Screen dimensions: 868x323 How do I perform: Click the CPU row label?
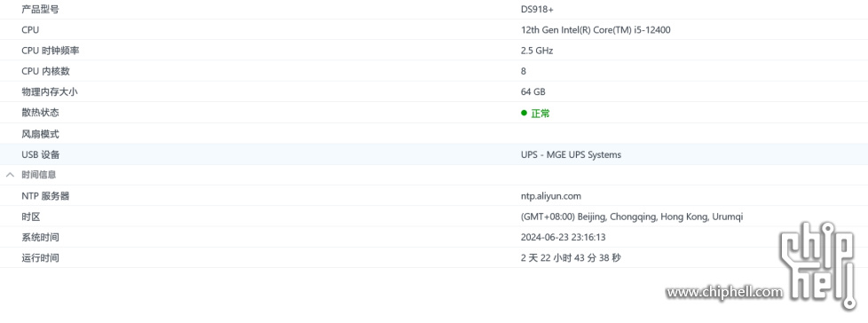pyautogui.click(x=30, y=30)
